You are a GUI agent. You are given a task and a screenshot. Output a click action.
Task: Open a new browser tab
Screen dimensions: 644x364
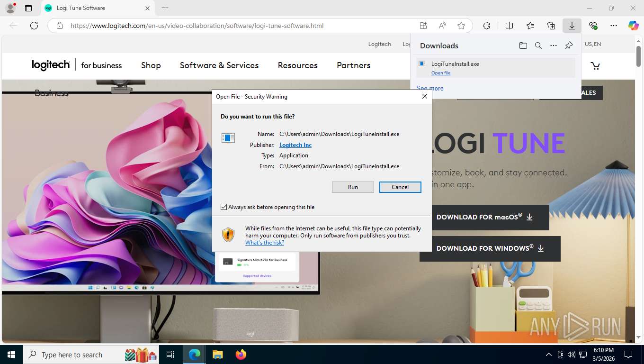coord(165,8)
